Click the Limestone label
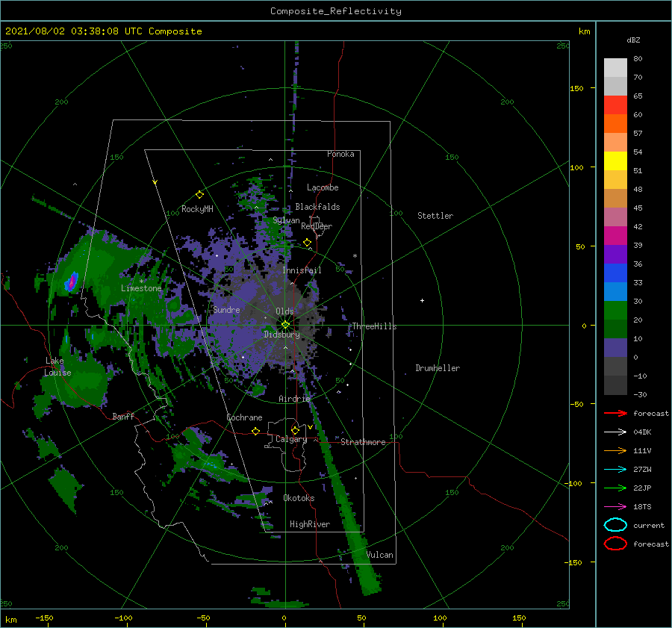 (x=141, y=288)
